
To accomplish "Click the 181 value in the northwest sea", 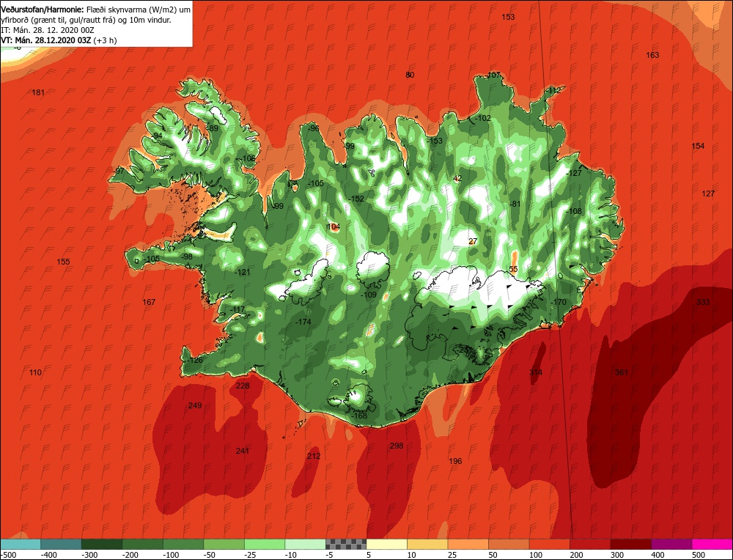I will pos(38,92).
